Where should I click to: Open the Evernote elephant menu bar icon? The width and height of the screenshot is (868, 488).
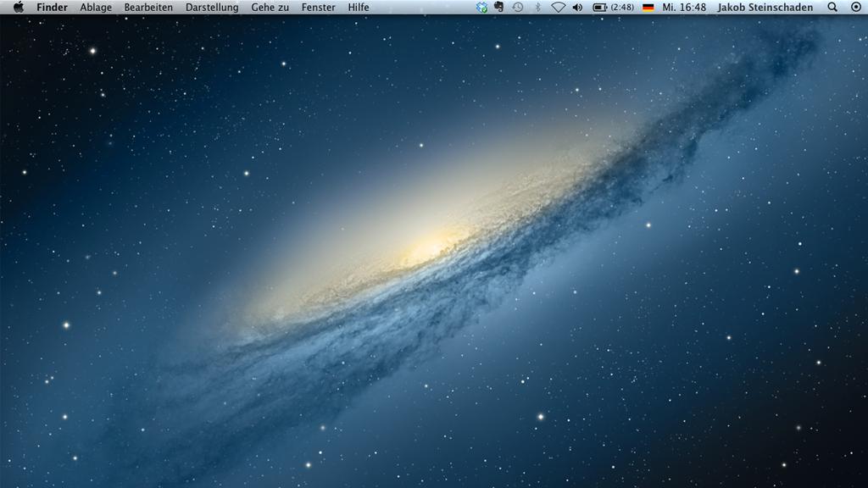click(x=499, y=7)
